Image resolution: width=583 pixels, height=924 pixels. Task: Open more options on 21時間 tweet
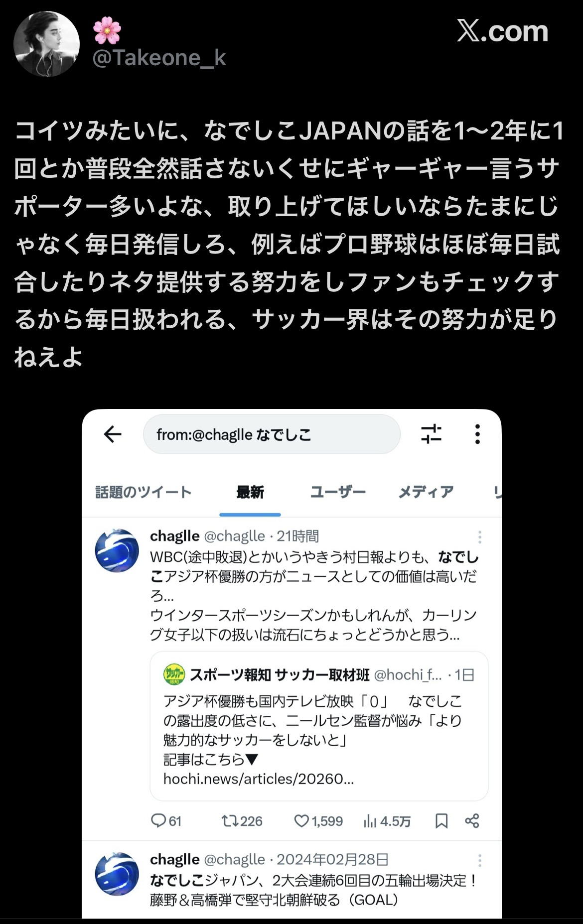(x=479, y=536)
